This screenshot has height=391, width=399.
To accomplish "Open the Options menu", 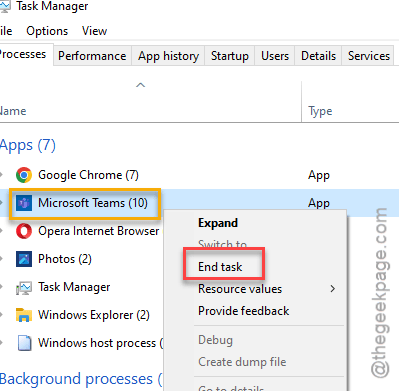I will click(47, 31).
